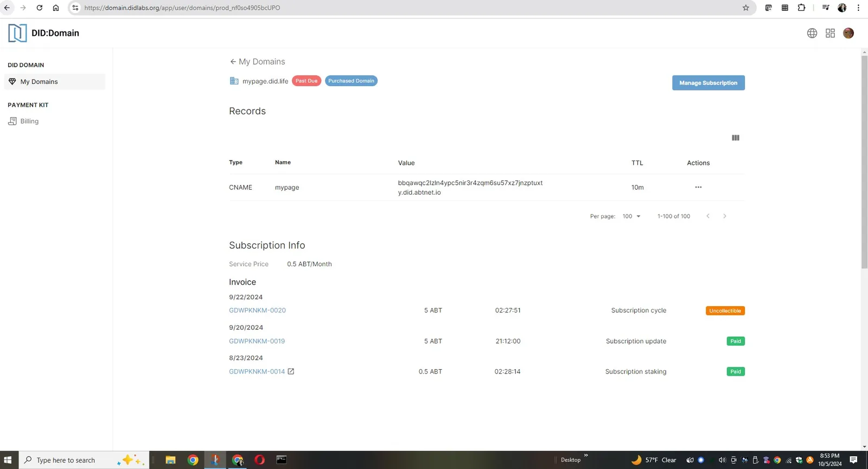868x469 pixels.
Task: Click the Windows taskbar search box
Action: (x=84, y=460)
